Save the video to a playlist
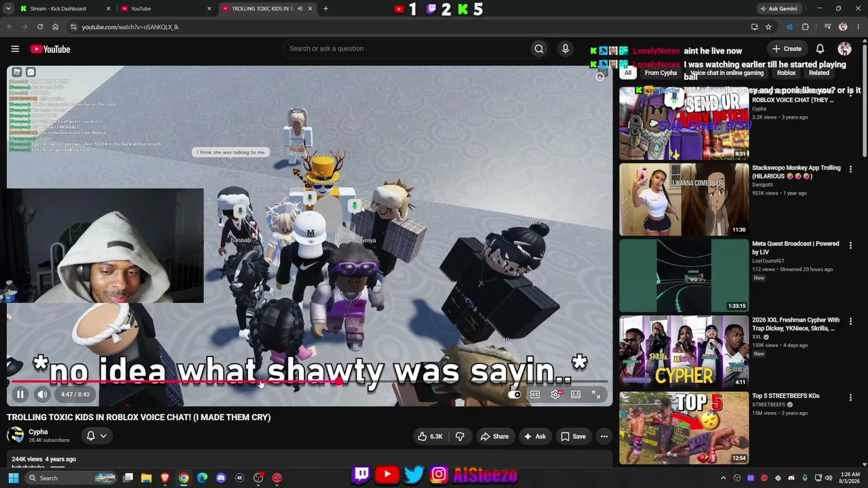 click(x=573, y=436)
